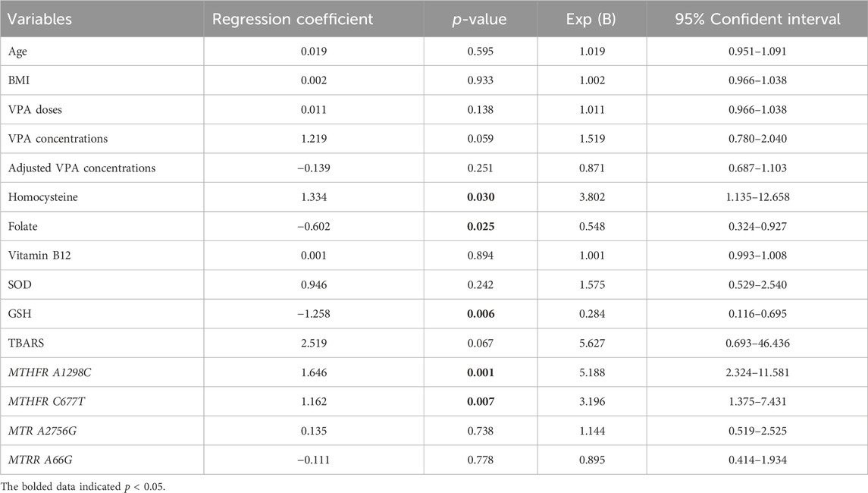This screenshot has width=868, height=493.
Task: Select the Homocysteine row label
Action: (42, 197)
